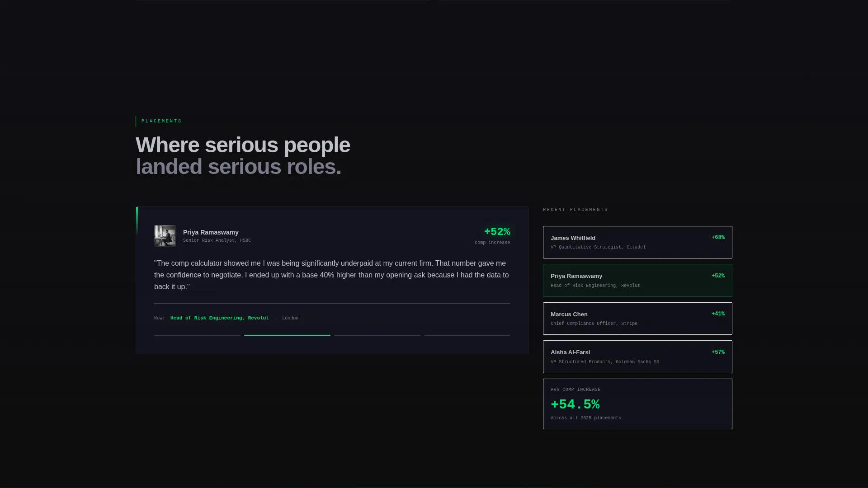Click 'Priya Ramaswamy' name in testimonial header
Viewport: 868px width, 488px height.
tap(211, 232)
